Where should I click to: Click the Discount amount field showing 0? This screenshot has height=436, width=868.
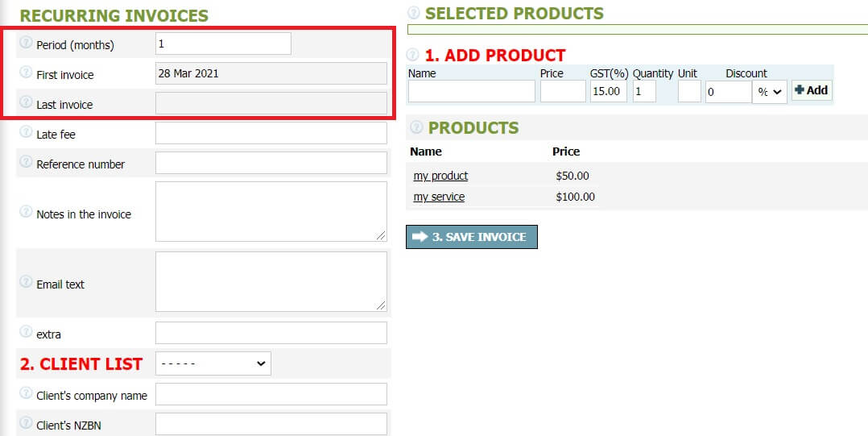(729, 92)
